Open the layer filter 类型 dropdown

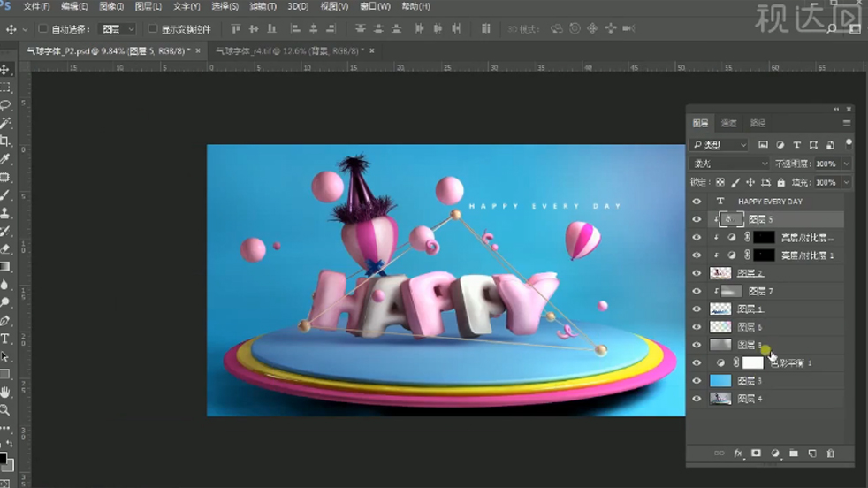pyautogui.click(x=720, y=145)
